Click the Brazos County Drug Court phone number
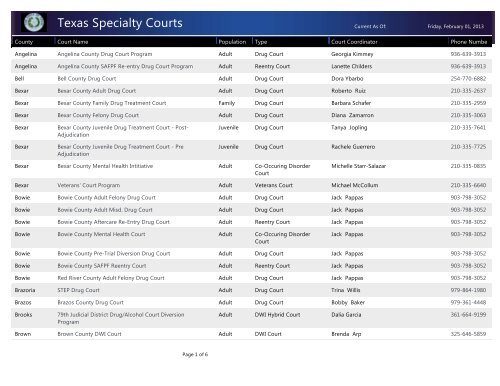 [468, 303]
